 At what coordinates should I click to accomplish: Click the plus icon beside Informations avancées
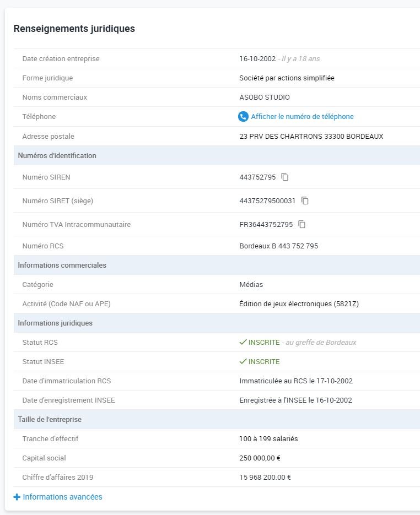point(17,497)
